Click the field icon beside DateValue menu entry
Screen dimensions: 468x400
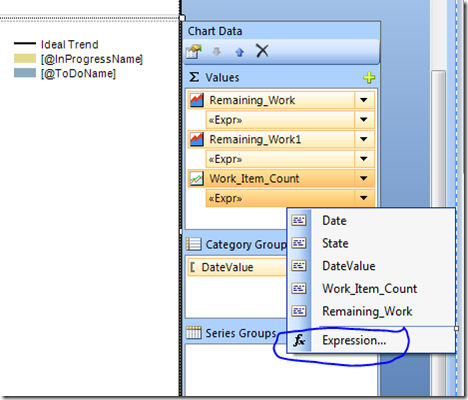299,266
